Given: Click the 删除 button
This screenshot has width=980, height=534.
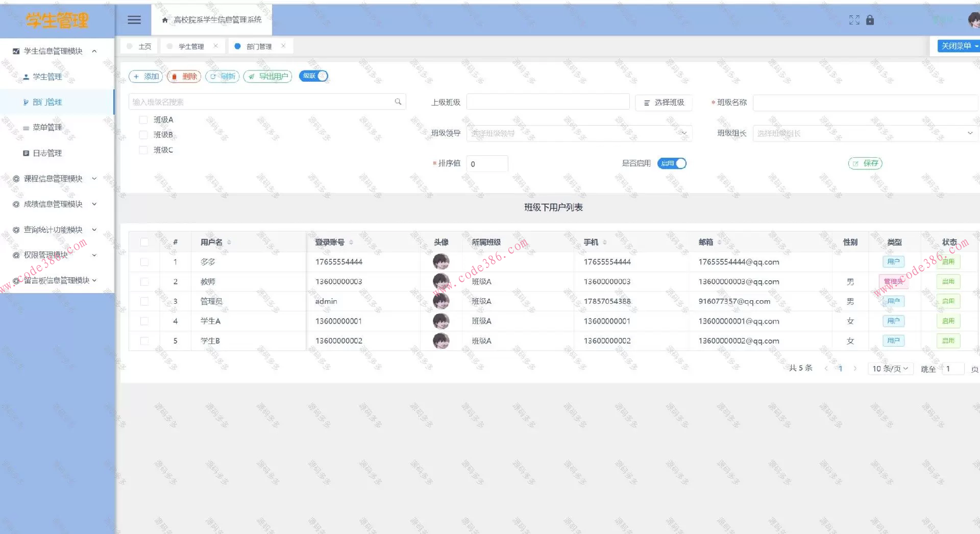Looking at the screenshot, I should pyautogui.click(x=184, y=77).
